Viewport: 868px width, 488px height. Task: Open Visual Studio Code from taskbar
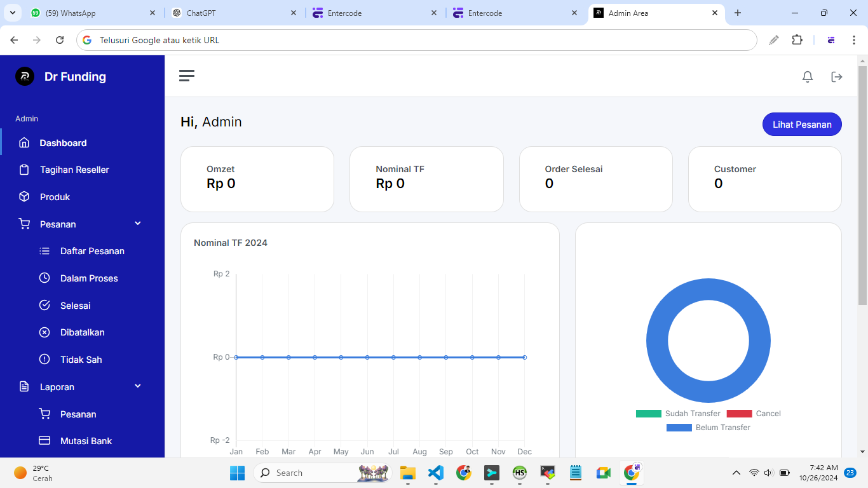(x=435, y=473)
